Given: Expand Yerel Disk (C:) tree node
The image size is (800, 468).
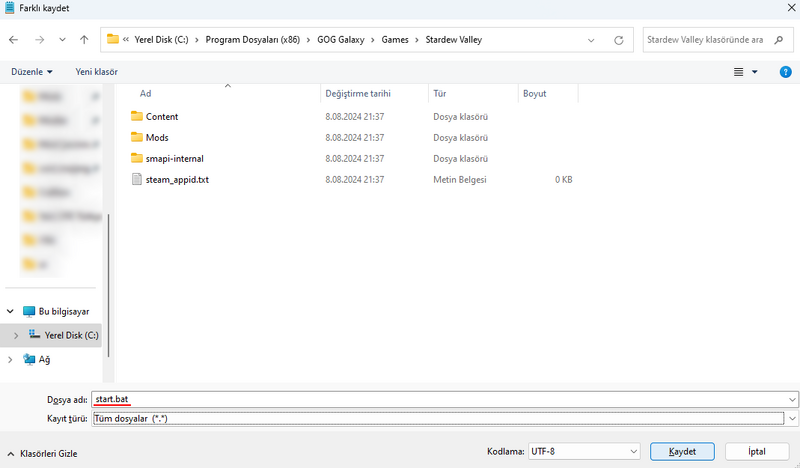Looking at the screenshot, I should pyautogui.click(x=16, y=335).
